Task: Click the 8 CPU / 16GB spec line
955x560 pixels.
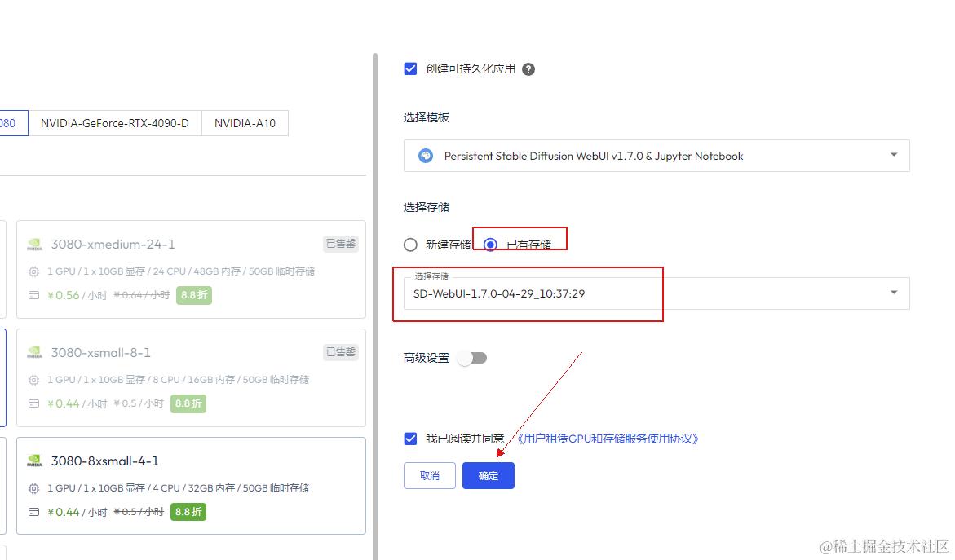Action: point(178,380)
